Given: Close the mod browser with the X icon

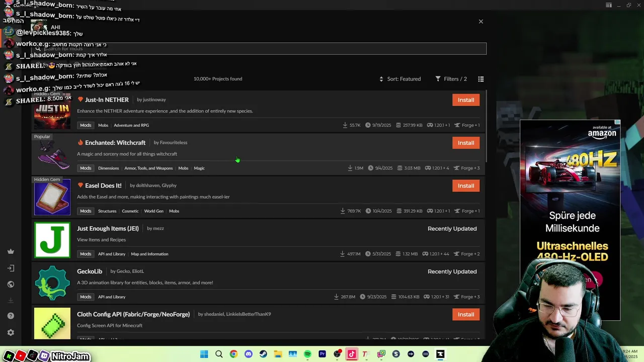Looking at the screenshot, I should pyautogui.click(x=480, y=22).
